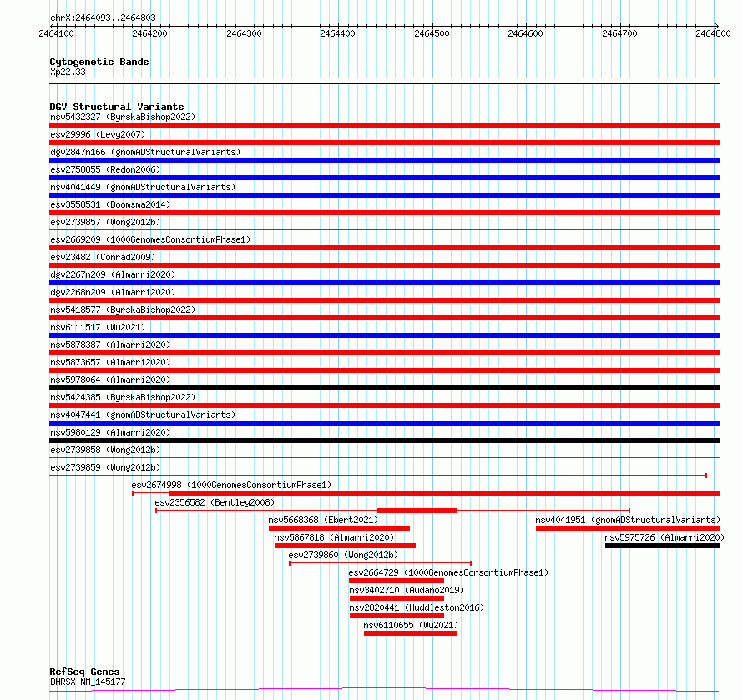Click nsv5873657 (Almarri2020) label
Viewport: 743px width, 700px height.
pyautogui.click(x=110, y=362)
